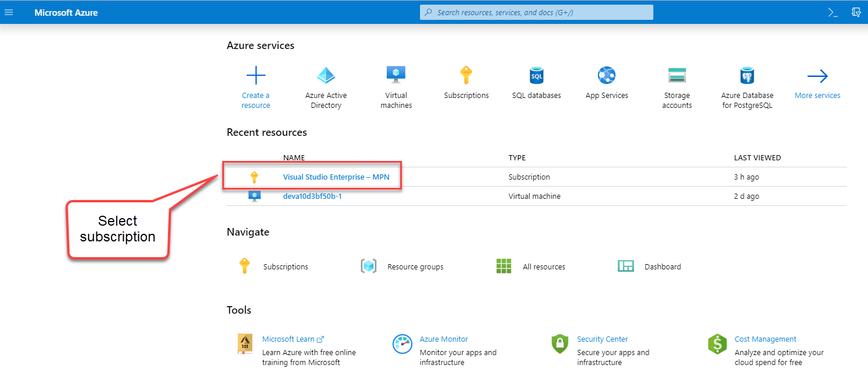This screenshot has width=868, height=386.
Task: Open Azure Database for PostgreSQL icon
Action: [x=747, y=76]
